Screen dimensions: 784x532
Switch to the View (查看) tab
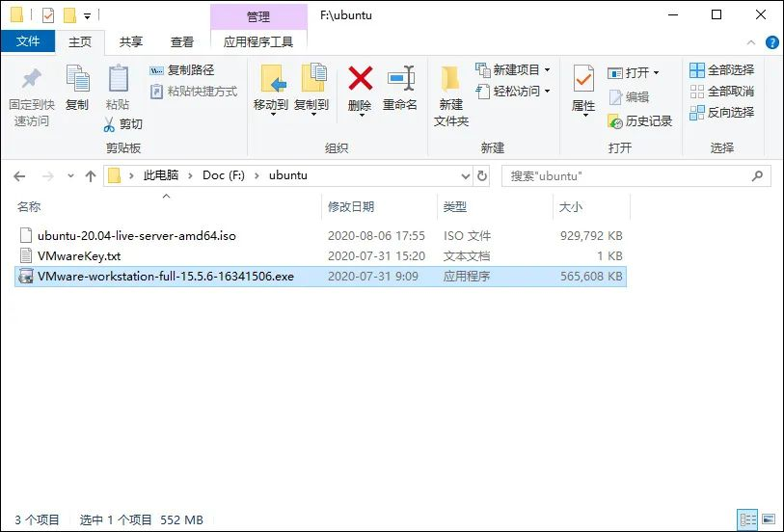tap(182, 42)
